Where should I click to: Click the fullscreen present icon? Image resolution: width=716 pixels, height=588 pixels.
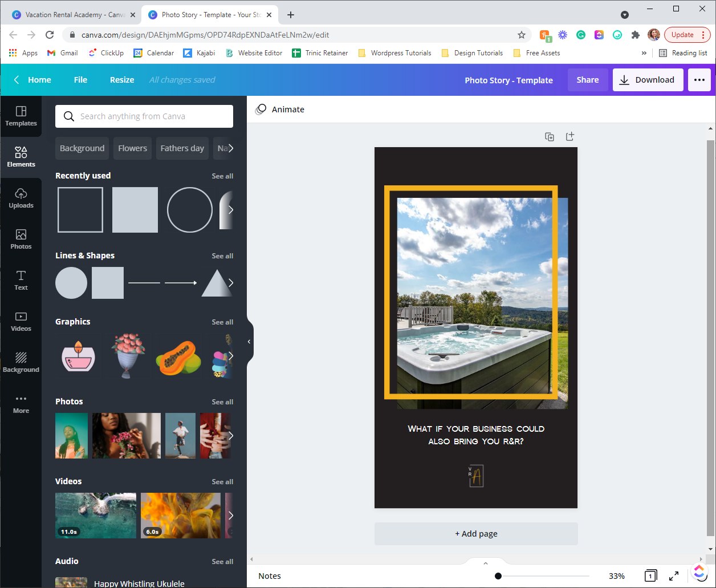point(674,576)
